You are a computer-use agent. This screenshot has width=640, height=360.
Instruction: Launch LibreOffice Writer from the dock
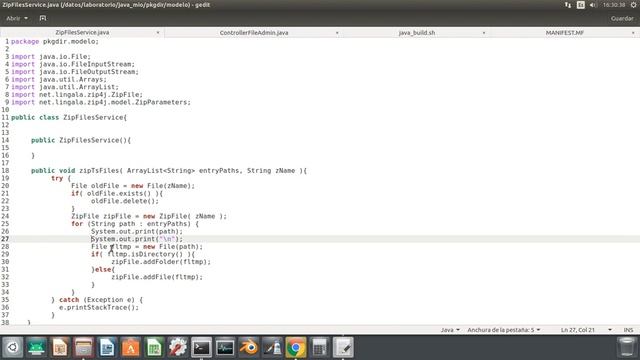coord(107,348)
